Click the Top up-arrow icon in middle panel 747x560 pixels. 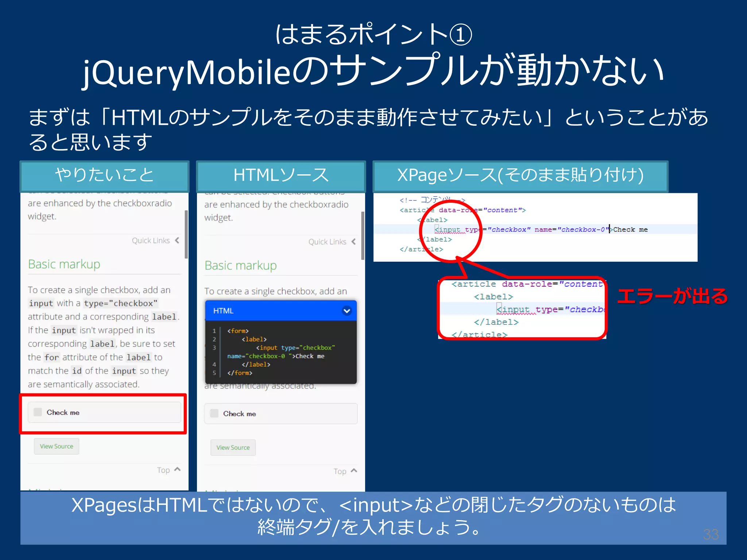pos(354,471)
